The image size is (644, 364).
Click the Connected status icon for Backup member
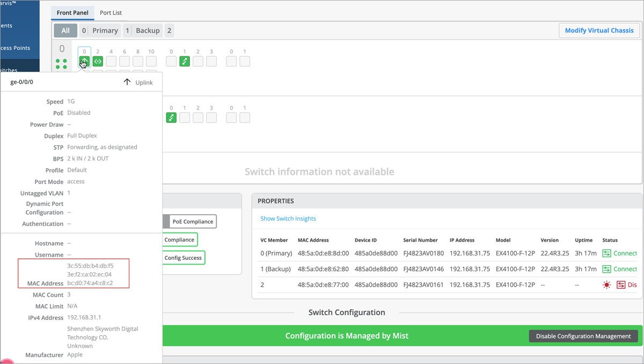(606, 269)
